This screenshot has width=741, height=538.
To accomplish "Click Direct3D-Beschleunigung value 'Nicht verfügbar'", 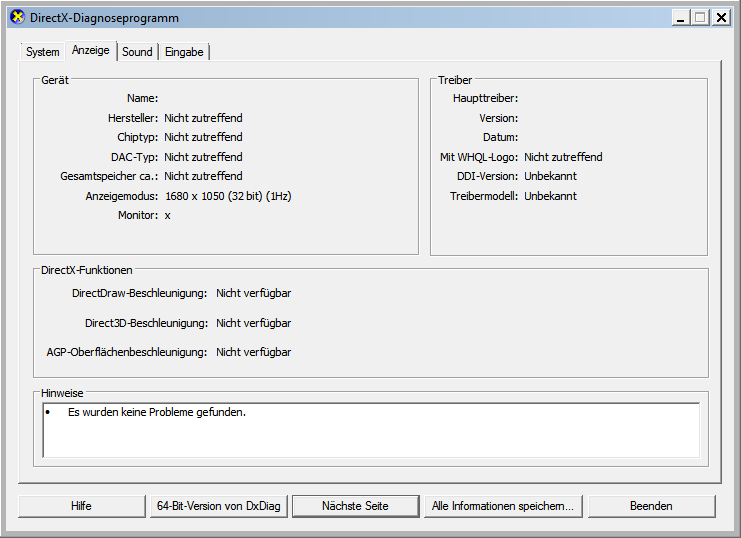I will tap(254, 323).
